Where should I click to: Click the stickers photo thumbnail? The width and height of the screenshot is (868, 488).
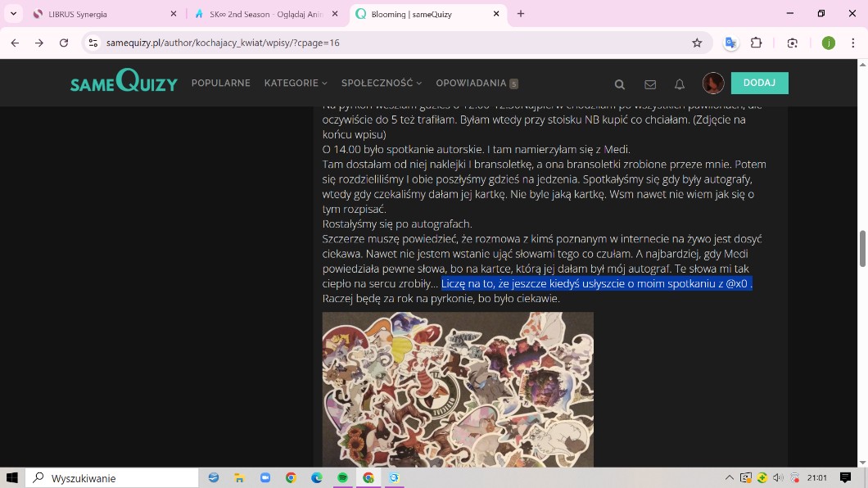click(x=458, y=389)
